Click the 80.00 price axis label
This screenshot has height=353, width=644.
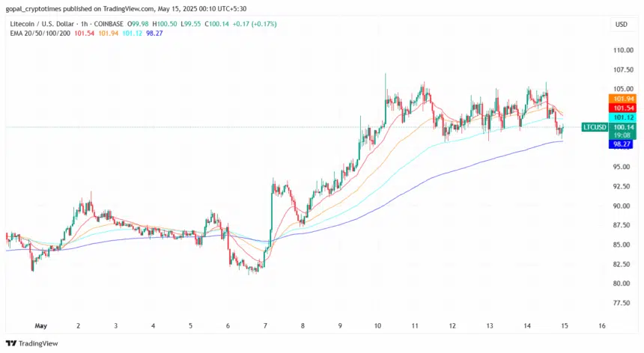(x=622, y=283)
